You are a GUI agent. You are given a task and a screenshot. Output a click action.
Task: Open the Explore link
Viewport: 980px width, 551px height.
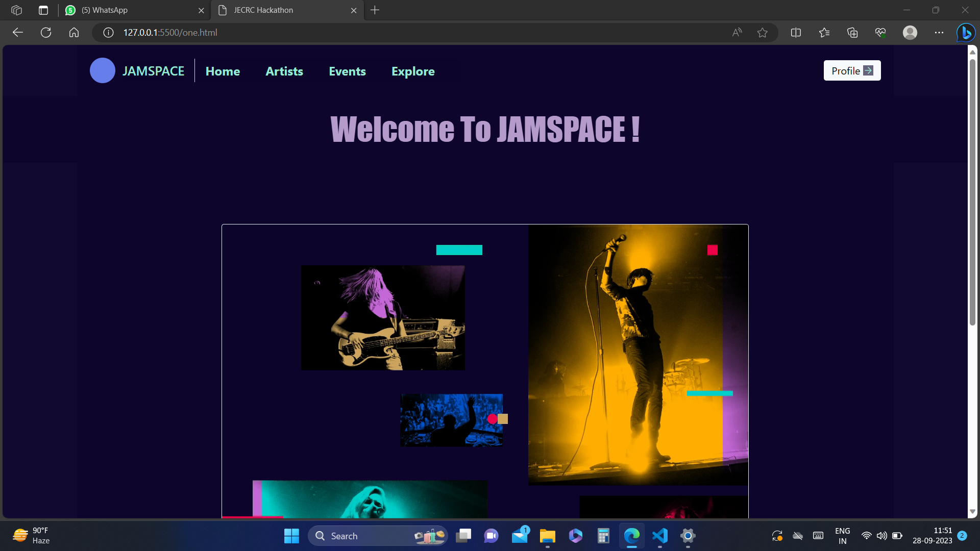[412, 71]
